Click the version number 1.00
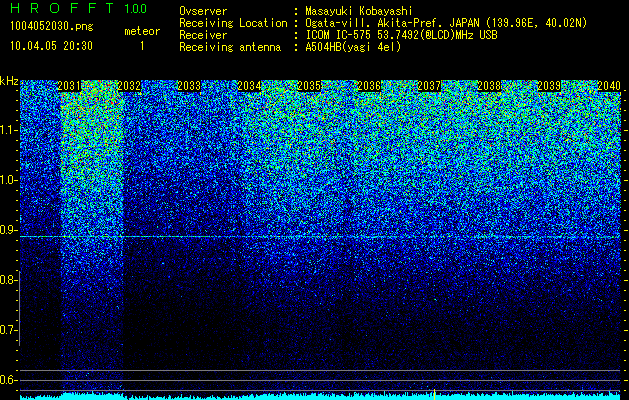Screen dimensions: 629x400 coord(136,8)
